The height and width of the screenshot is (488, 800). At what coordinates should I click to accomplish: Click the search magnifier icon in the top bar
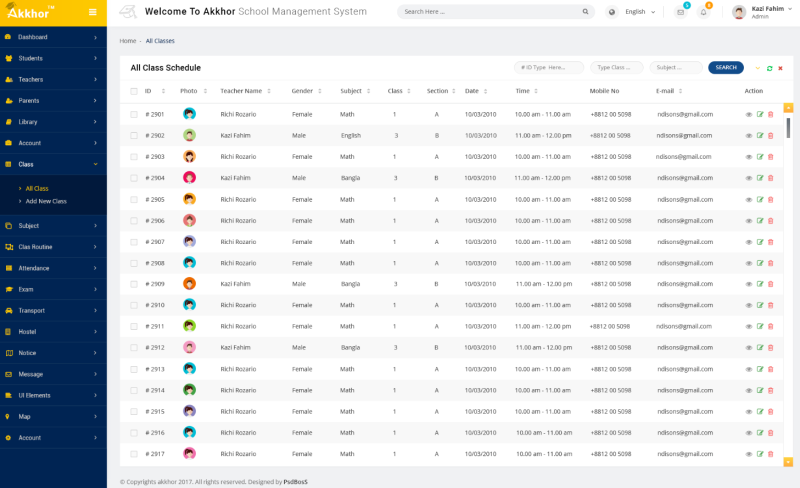coord(586,12)
